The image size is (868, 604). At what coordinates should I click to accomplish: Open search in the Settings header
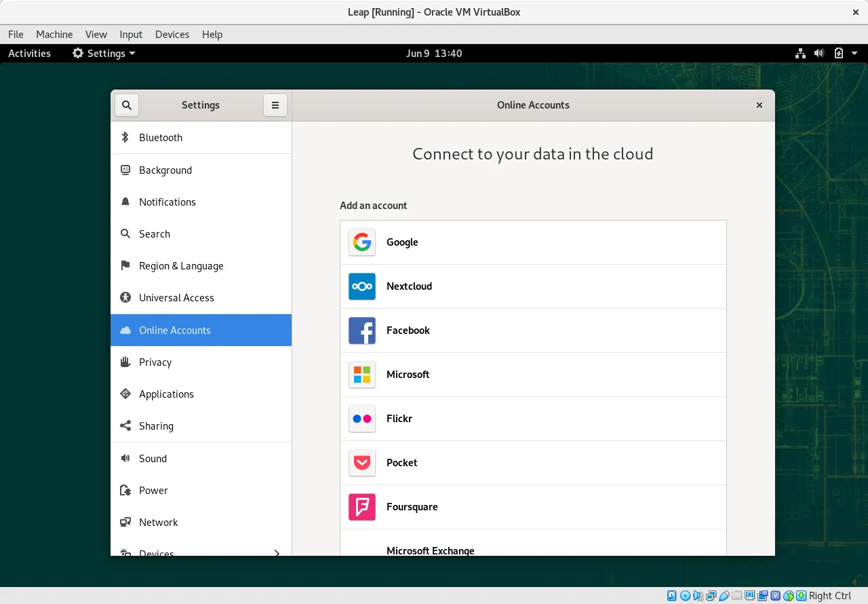pyautogui.click(x=126, y=105)
